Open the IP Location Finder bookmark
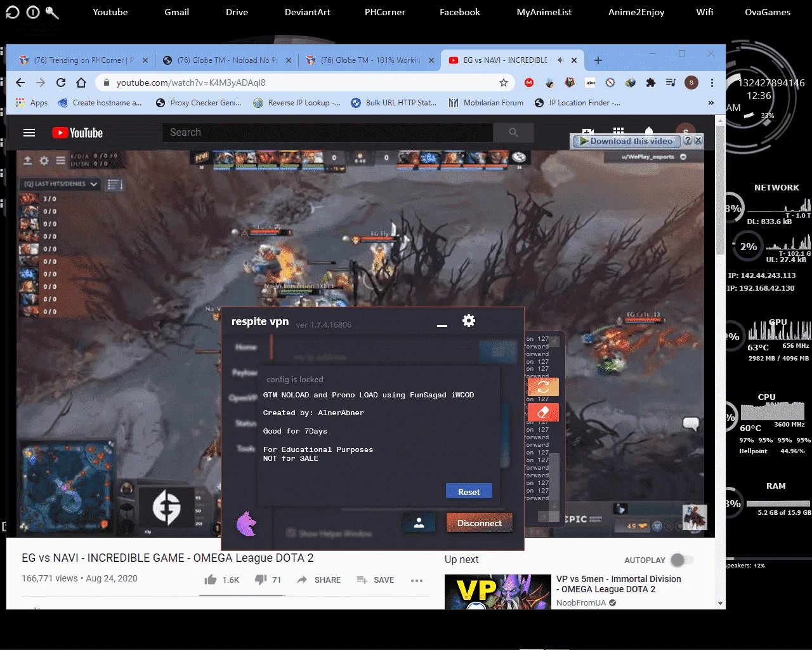The width and height of the screenshot is (812, 650). (x=578, y=103)
